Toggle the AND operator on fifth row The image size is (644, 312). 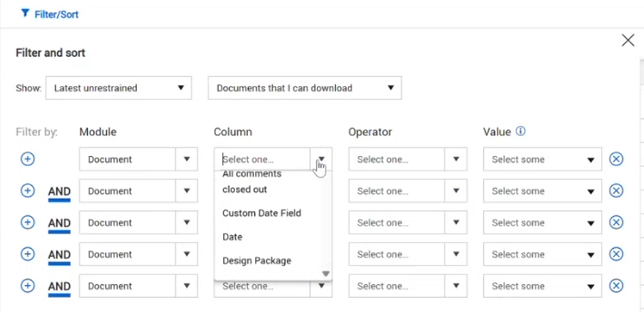(59, 287)
